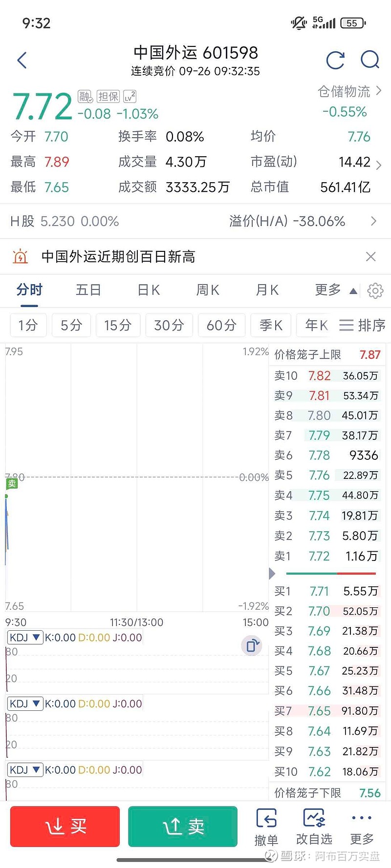Tap the 排序 sort button
This screenshot has height=868, width=391.
[363, 325]
